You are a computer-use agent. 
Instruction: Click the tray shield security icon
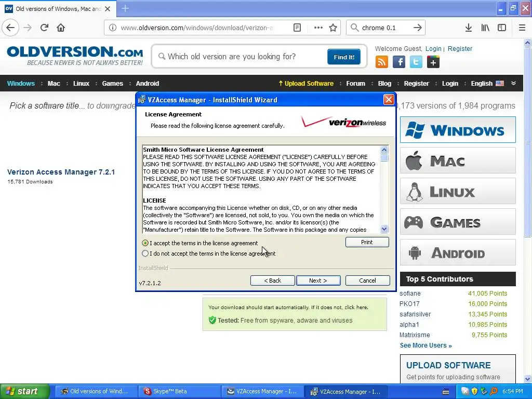click(474, 391)
